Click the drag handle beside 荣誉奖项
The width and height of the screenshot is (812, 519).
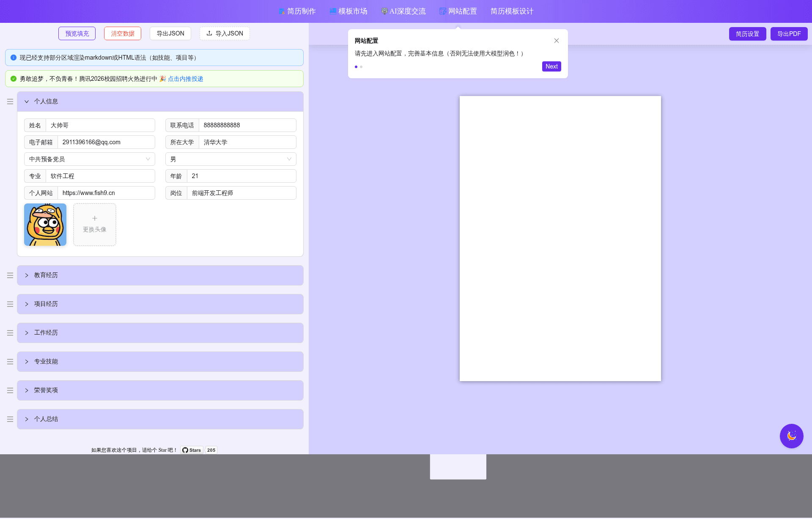coord(10,390)
